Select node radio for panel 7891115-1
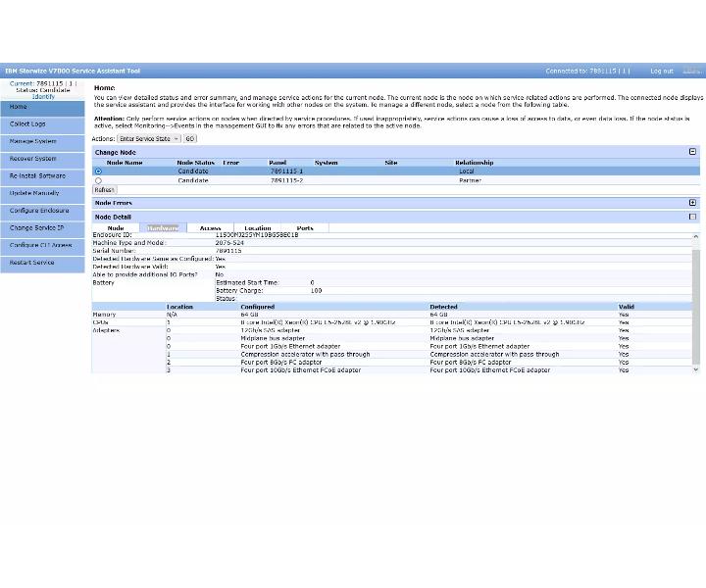 99,171
